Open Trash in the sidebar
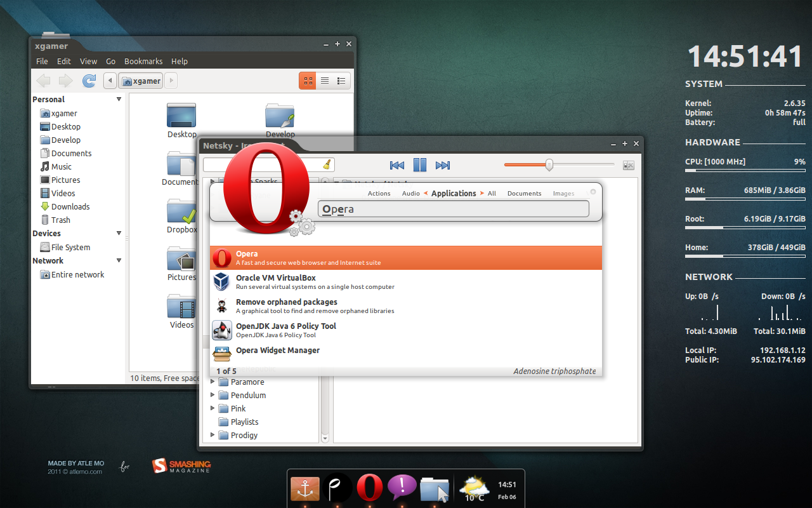This screenshot has width=812, height=508. click(x=56, y=220)
